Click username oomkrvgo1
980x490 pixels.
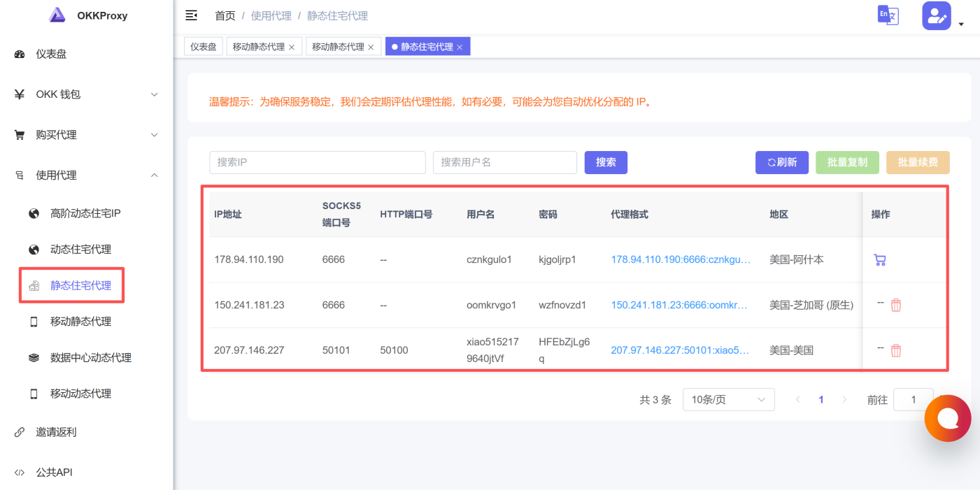pos(491,305)
